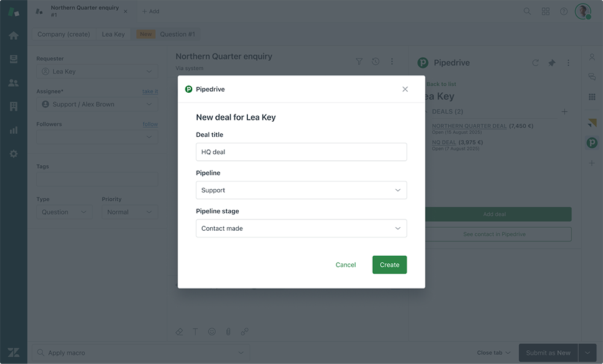This screenshot has height=364, width=603.
Task: Open the Pipeline dropdown showing Support
Action: click(x=301, y=190)
